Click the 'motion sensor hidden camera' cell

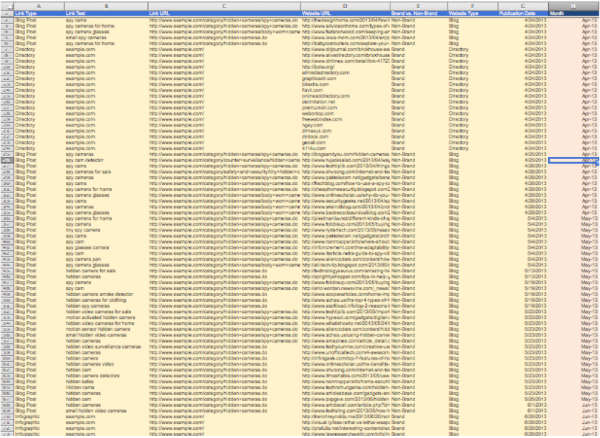(106, 329)
